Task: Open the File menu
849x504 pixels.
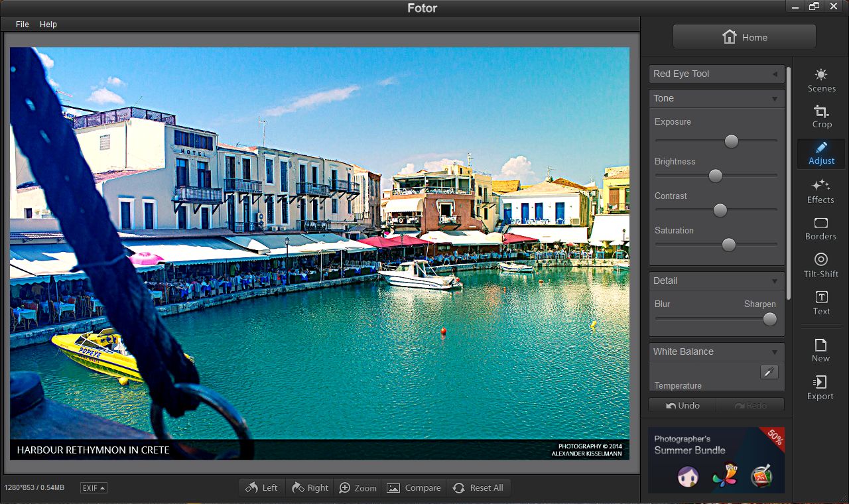Action: coord(23,25)
